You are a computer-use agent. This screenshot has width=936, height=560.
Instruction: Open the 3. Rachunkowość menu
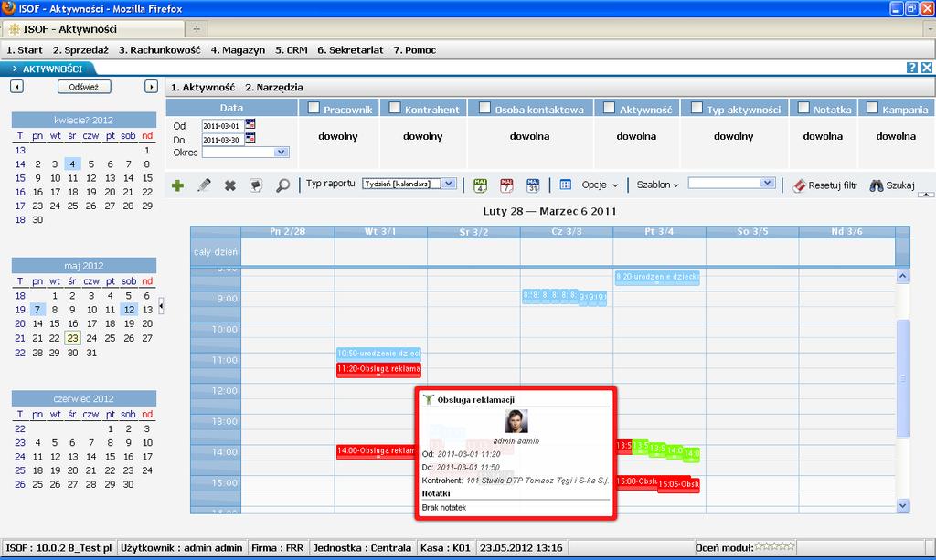[159, 50]
